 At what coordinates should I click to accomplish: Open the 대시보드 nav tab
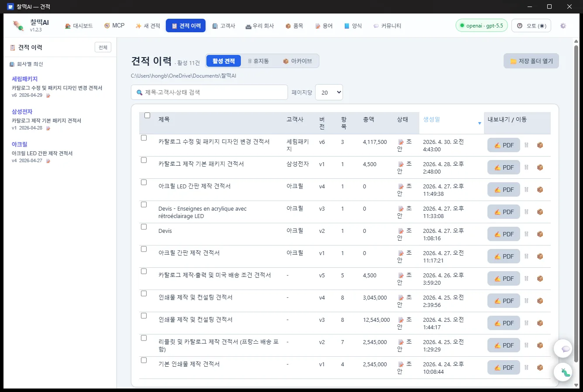click(79, 26)
